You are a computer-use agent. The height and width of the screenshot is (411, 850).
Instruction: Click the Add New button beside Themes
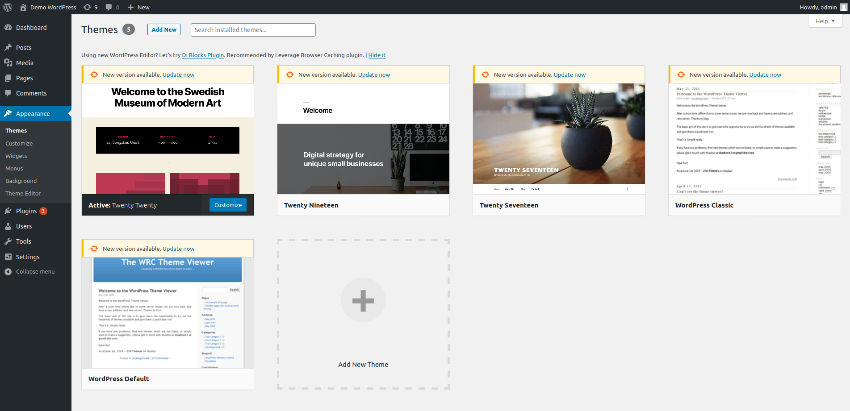pyautogui.click(x=164, y=30)
